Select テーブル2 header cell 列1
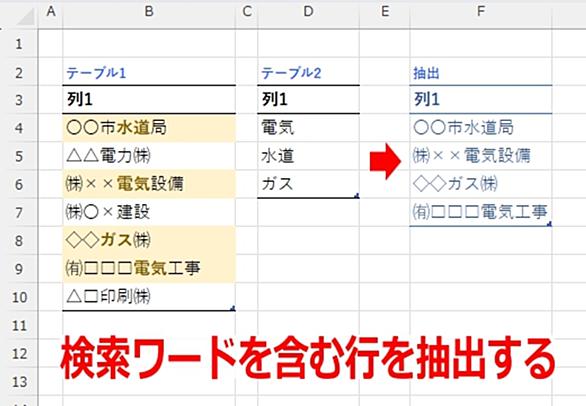This screenshot has height=406, width=586. click(x=308, y=100)
